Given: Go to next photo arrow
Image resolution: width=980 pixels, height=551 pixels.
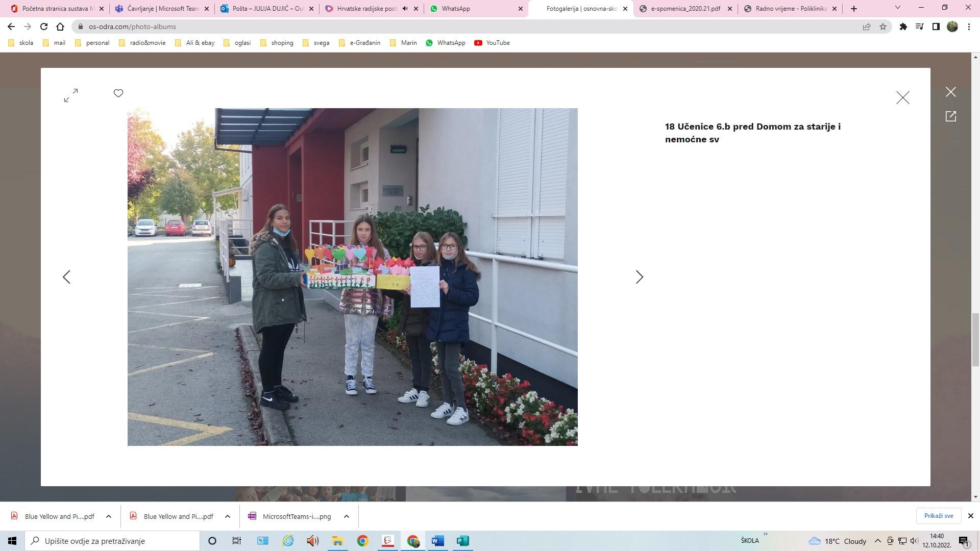Looking at the screenshot, I should [639, 277].
